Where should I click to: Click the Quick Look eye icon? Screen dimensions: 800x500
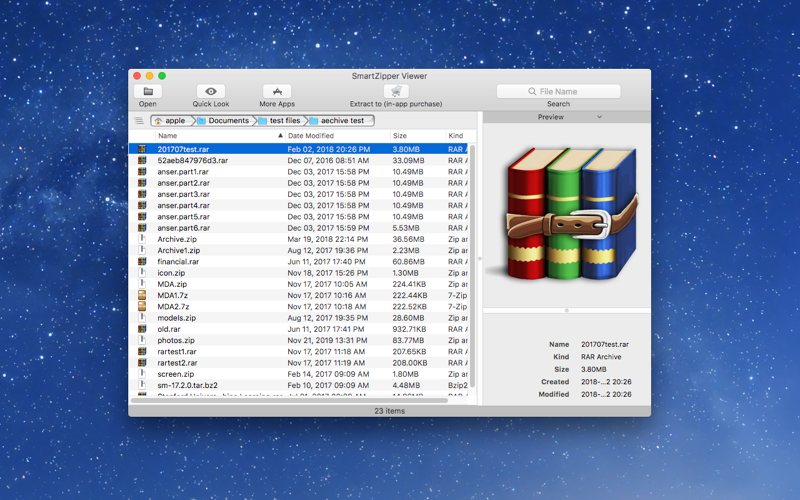click(211, 91)
